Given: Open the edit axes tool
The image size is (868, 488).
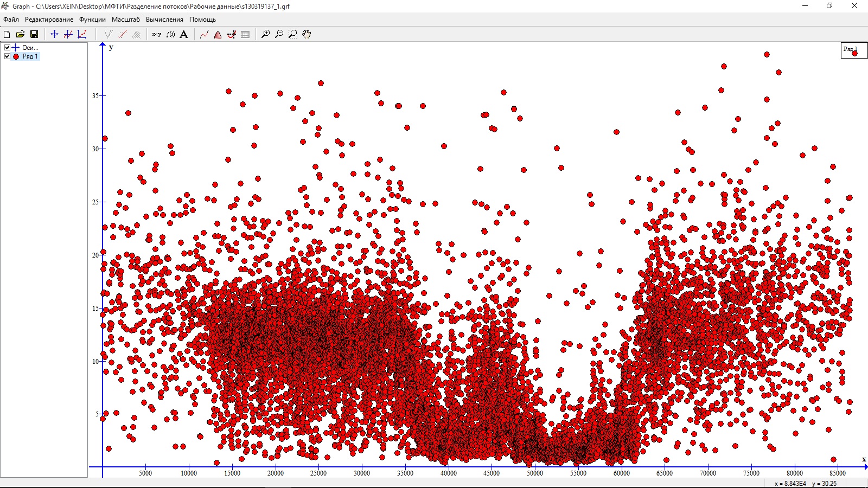Looking at the screenshot, I should coord(54,34).
